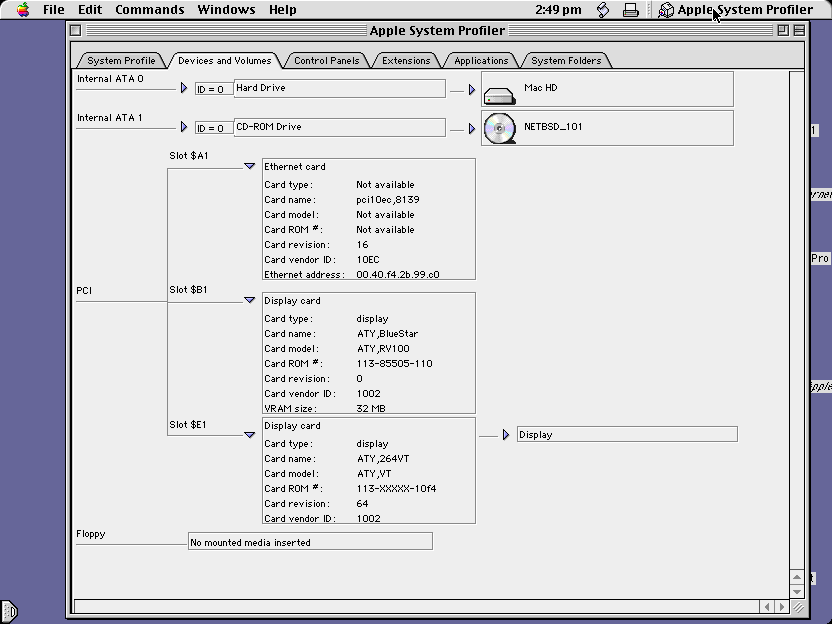This screenshot has height=624, width=832.
Task: Switch to the System Folders tab
Action: click(566, 60)
